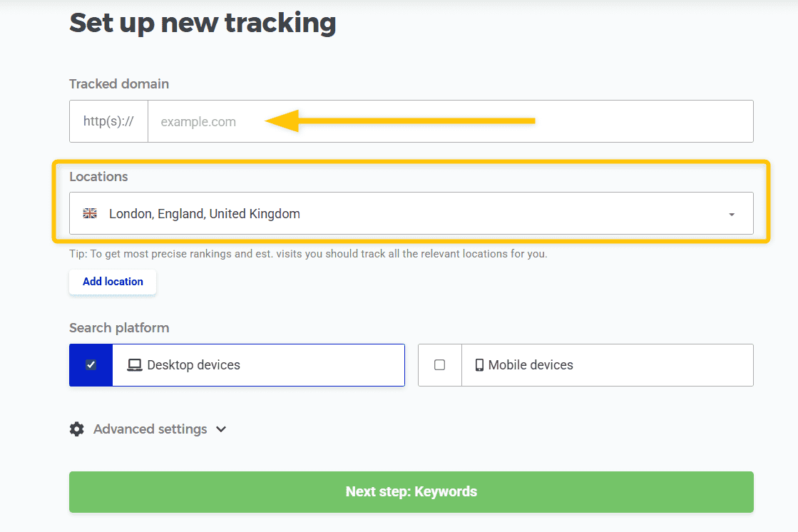This screenshot has width=798, height=532.
Task: Click the Advanced settings label text
Action: (150, 429)
